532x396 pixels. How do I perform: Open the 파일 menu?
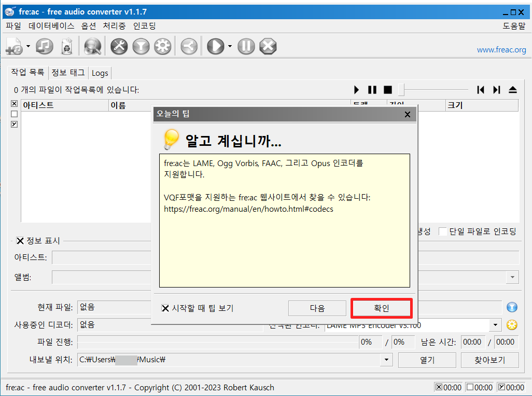click(x=13, y=26)
